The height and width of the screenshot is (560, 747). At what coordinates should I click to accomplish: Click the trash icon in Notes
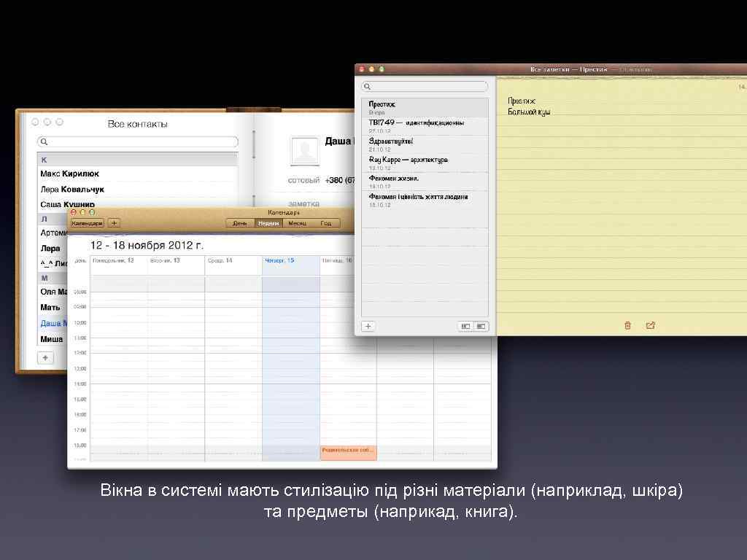click(627, 325)
